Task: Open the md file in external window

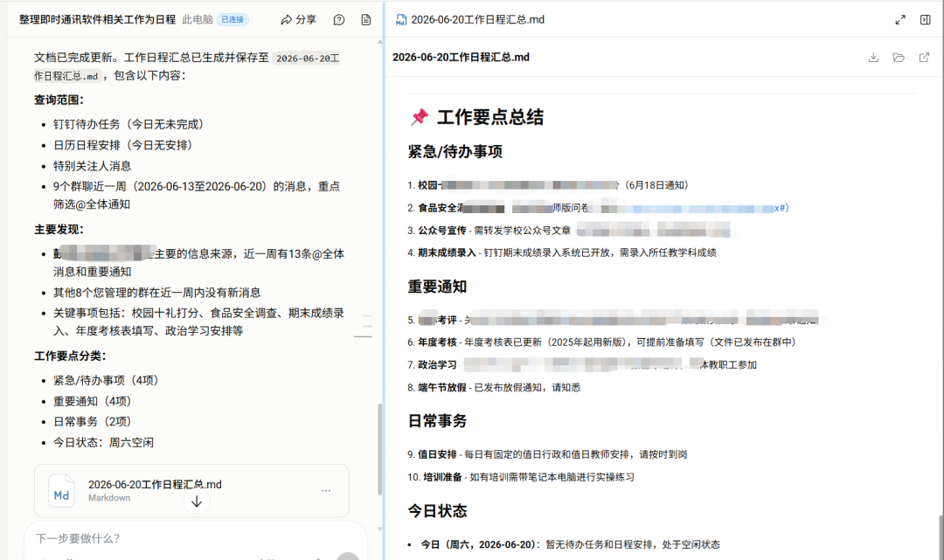Action: (924, 57)
